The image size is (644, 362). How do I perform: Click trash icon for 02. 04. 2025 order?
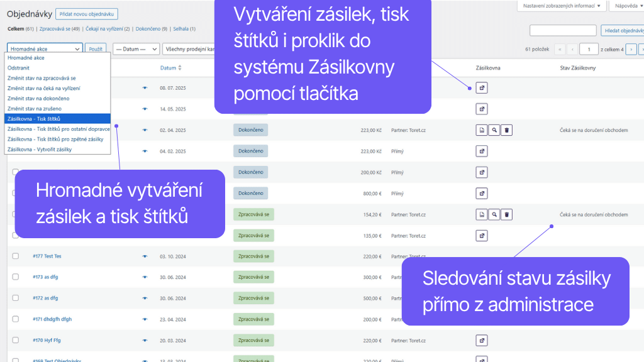click(507, 130)
